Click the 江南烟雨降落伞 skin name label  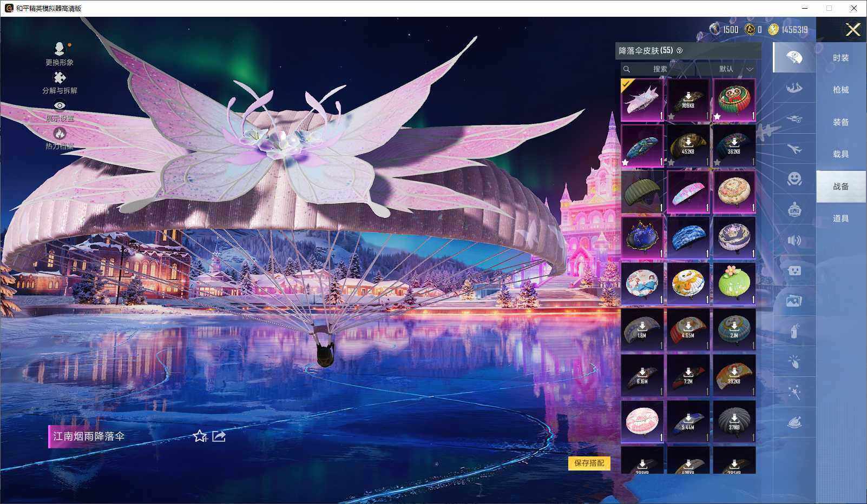pyautogui.click(x=89, y=436)
